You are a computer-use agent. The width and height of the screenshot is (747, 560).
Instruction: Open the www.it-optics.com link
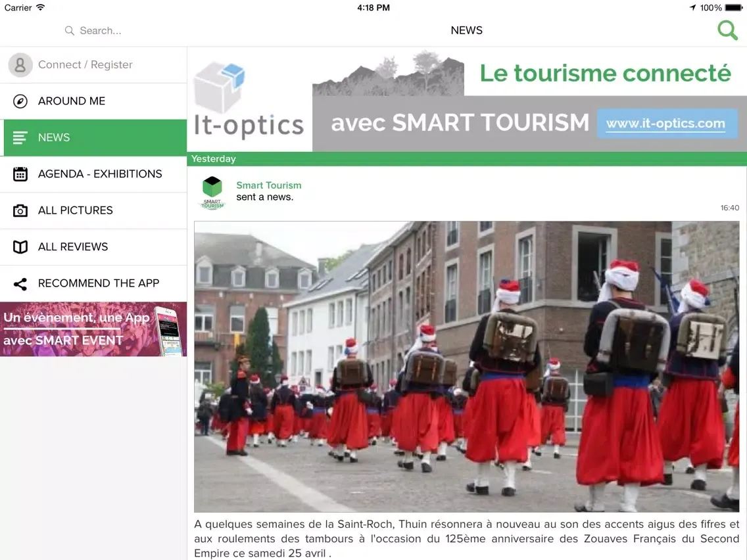click(666, 124)
